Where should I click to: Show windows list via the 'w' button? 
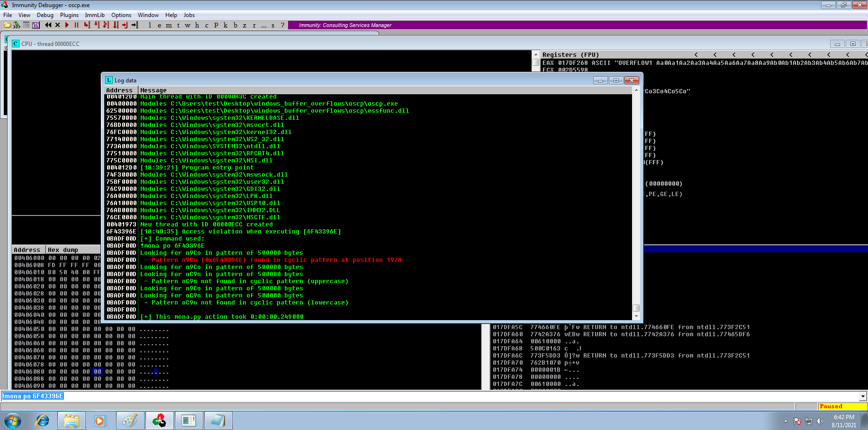coord(188,25)
